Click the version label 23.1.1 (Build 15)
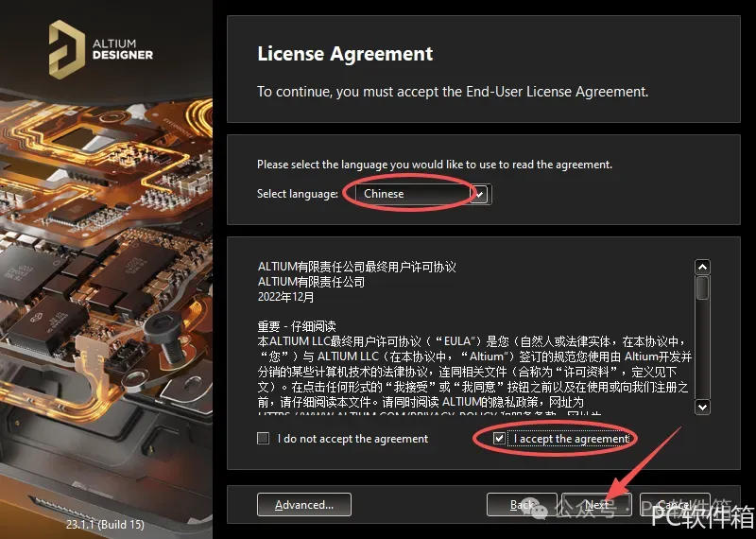Image resolution: width=756 pixels, height=539 pixels. [105, 524]
